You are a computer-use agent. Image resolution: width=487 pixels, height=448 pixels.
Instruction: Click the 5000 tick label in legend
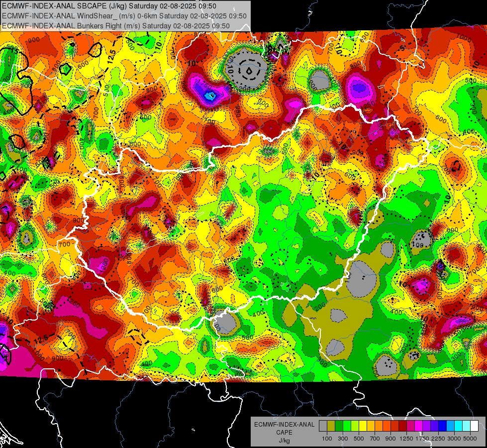tap(470, 439)
